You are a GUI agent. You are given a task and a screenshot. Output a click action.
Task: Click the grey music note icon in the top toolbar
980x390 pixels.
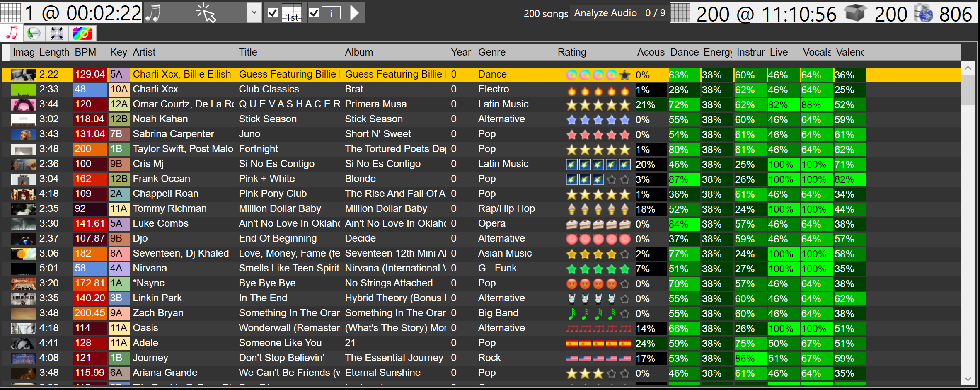(x=153, y=13)
